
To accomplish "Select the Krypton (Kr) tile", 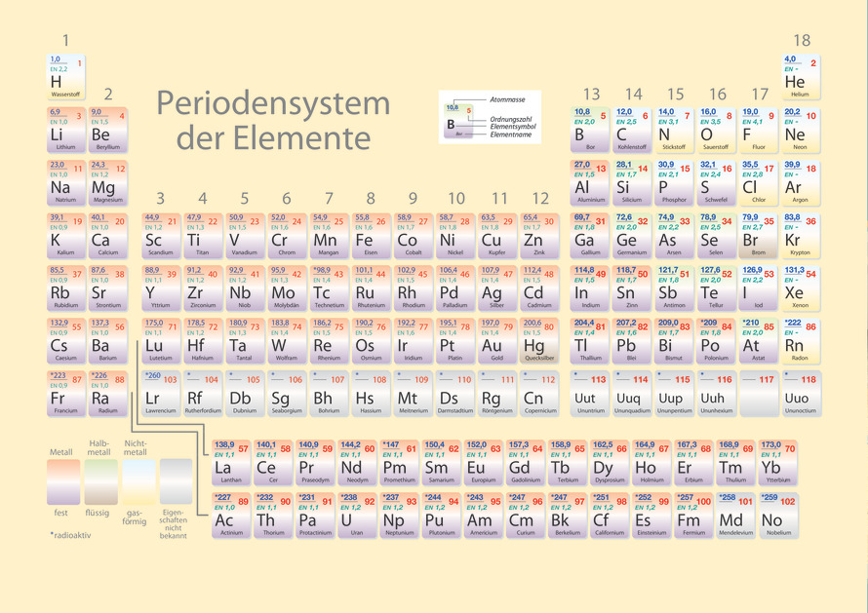I will click(x=801, y=236).
